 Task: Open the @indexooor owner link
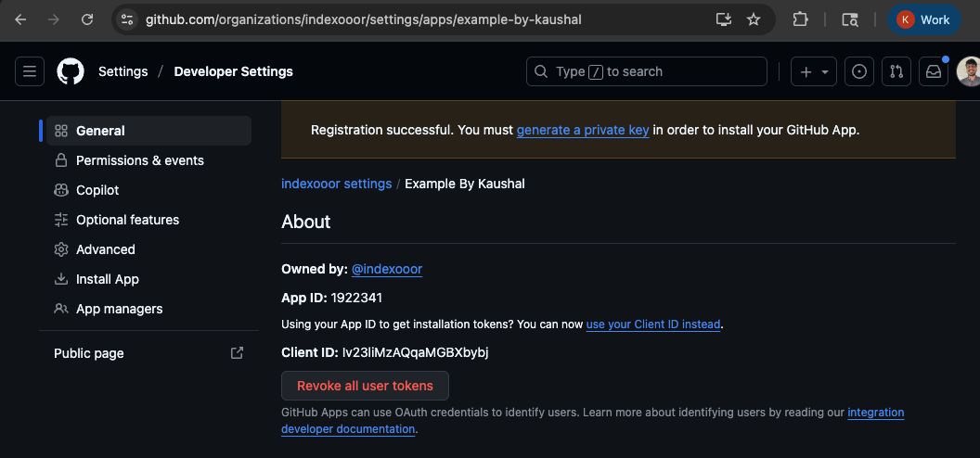387,269
